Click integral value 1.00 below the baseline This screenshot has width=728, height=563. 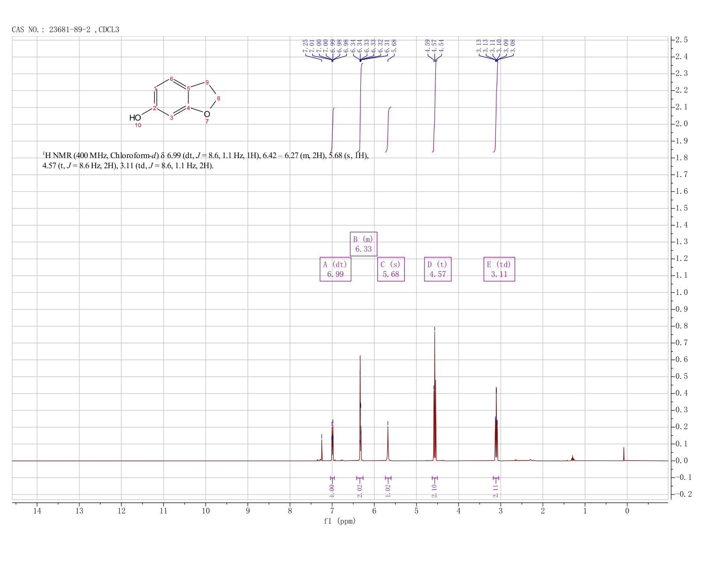click(x=332, y=491)
